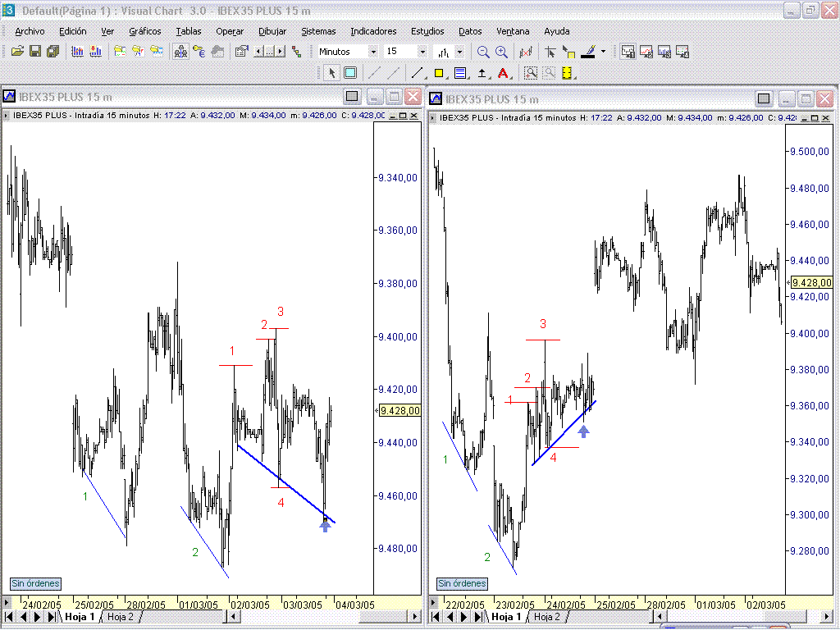
Task: Open the Minutos timeframe dropdown
Action: click(373, 52)
